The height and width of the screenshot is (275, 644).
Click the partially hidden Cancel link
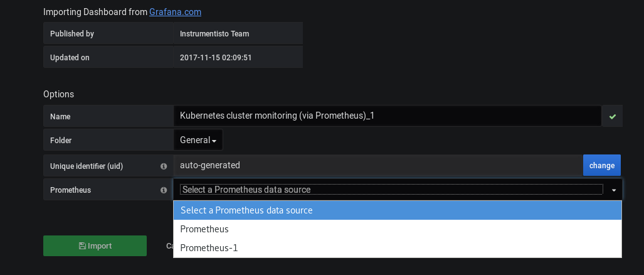(x=169, y=246)
